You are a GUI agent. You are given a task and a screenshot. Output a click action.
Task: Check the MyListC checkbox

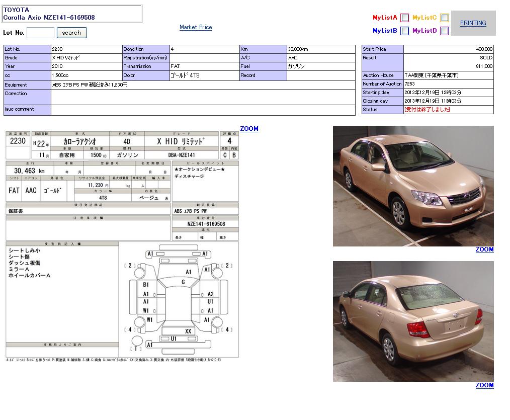click(x=445, y=18)
